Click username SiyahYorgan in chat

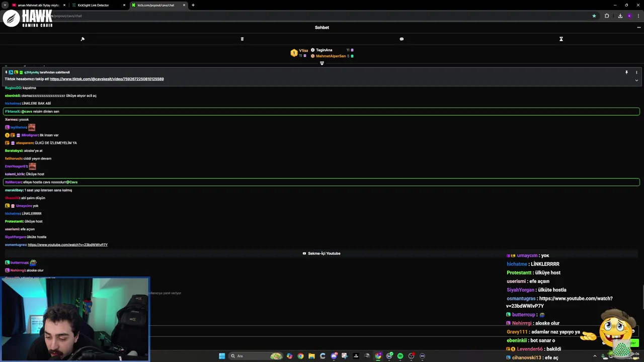(x=15, y=237)
